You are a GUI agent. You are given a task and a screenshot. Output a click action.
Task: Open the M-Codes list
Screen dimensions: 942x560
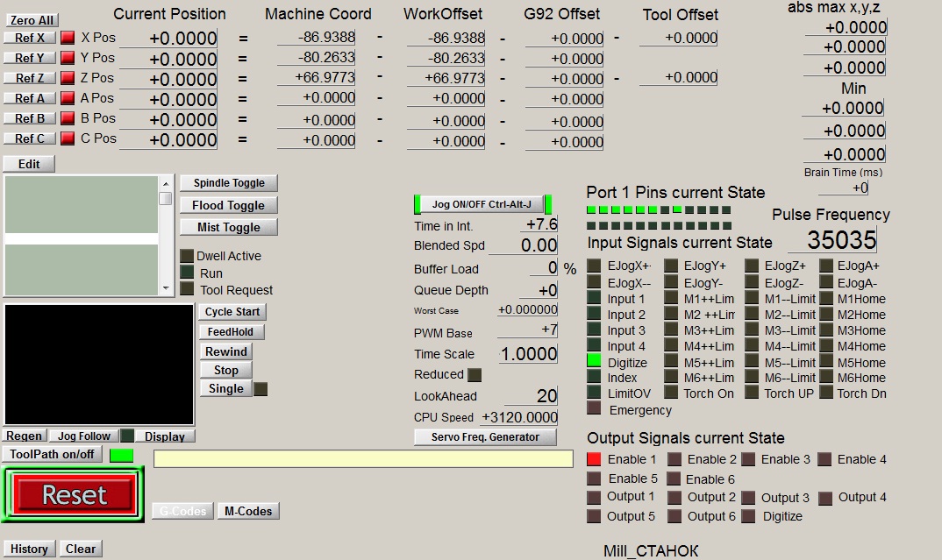[x=248, y=512]
